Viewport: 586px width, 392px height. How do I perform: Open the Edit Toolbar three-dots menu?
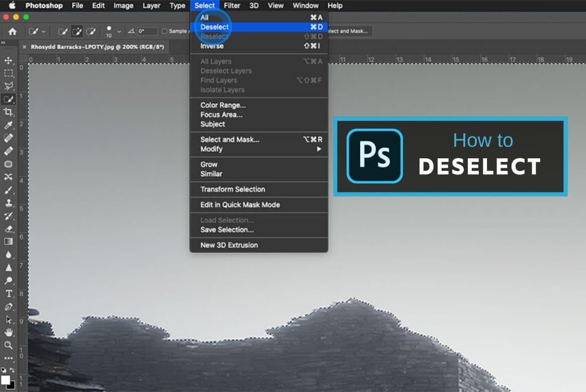pyautogui.click(x=8, y=358)
